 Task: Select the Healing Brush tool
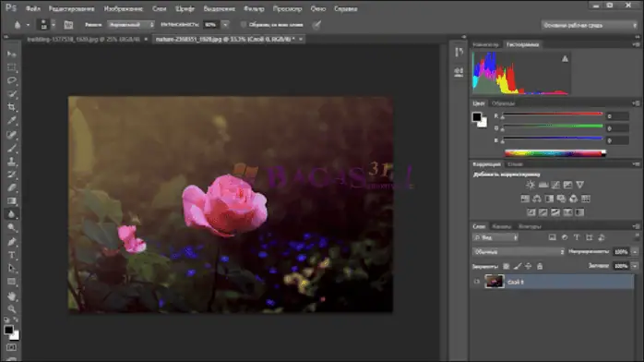11,134
